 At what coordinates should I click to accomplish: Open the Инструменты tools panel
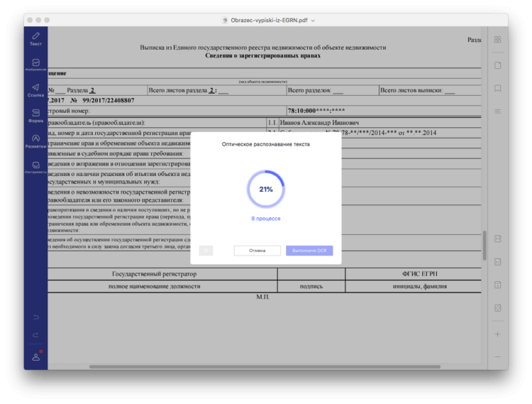(x=35, y=167)
